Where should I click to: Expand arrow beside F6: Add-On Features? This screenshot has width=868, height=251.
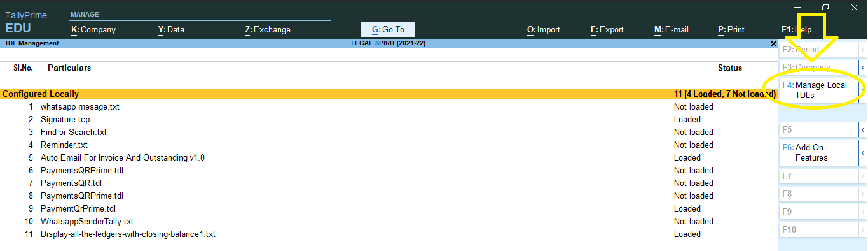[x=863, y=153]
